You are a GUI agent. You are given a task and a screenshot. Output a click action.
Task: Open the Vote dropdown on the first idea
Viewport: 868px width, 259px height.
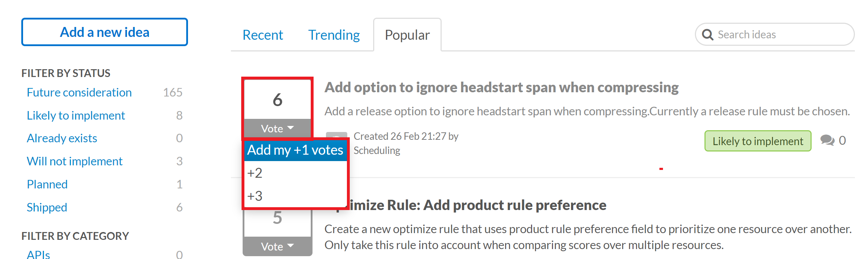[277, 128]
